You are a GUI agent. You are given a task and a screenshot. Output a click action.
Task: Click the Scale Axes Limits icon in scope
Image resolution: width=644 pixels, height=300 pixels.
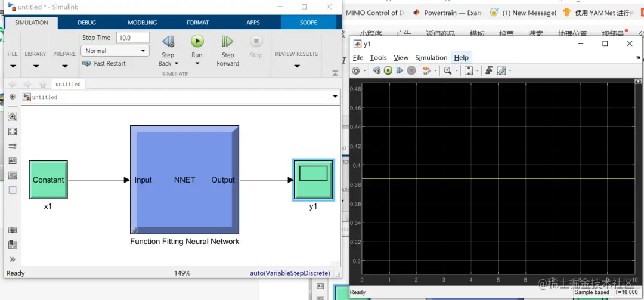tap(469, 71)
